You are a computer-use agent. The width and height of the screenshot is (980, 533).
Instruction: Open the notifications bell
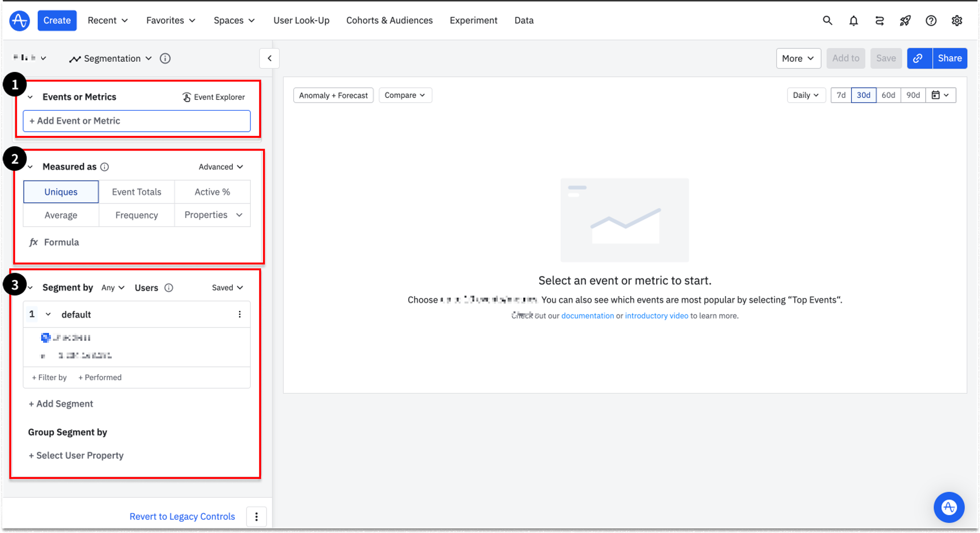tap(853, 21)
